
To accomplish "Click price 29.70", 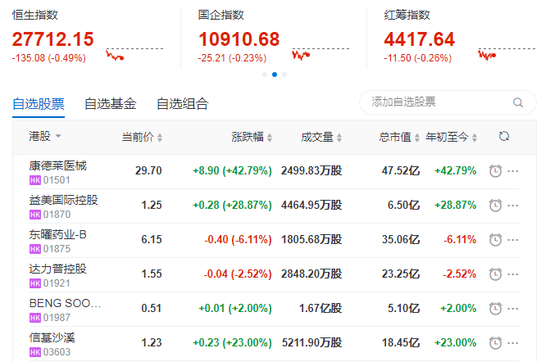I will [149, 171].
